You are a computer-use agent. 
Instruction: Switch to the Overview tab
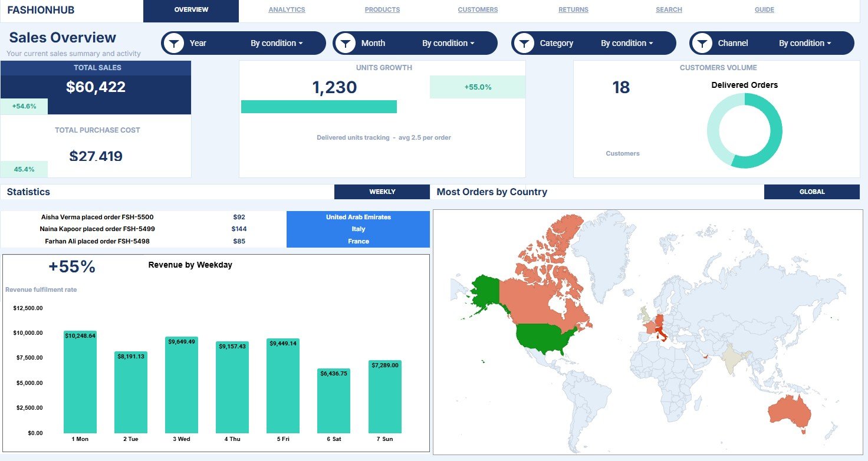(x=191, y=10)
